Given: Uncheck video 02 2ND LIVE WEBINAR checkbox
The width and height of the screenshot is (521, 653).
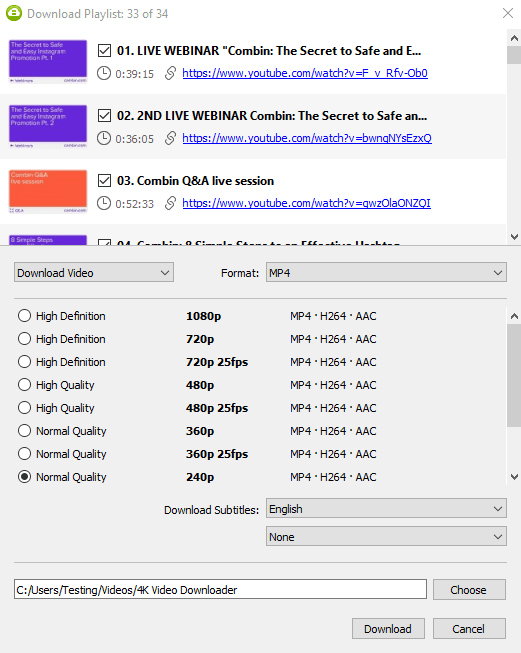Looking at the screenshot, I should click(104, 116).
